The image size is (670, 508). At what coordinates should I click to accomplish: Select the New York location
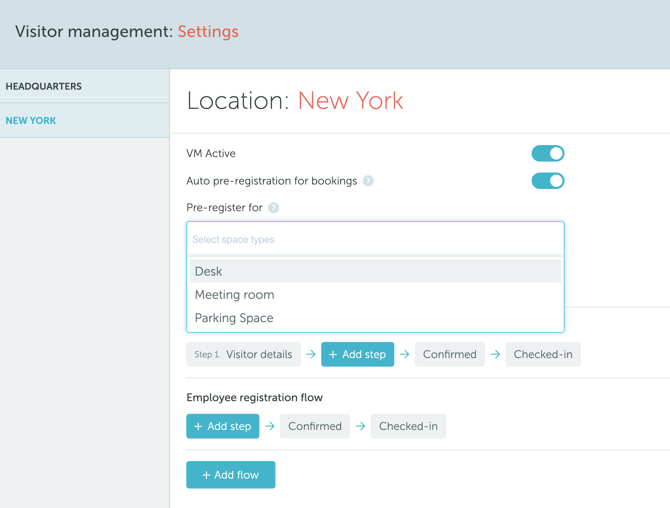tap(85, 120)
